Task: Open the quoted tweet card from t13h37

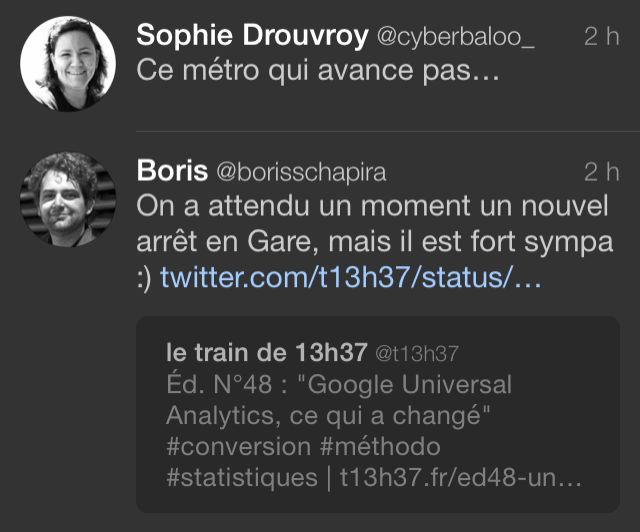Action: point(378,414)
